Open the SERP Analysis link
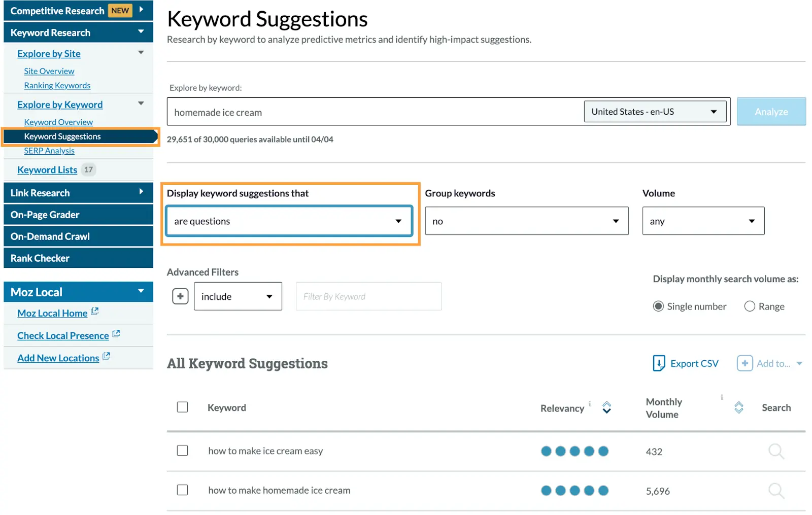Screen dimensions: 812x515 [49, 151]
